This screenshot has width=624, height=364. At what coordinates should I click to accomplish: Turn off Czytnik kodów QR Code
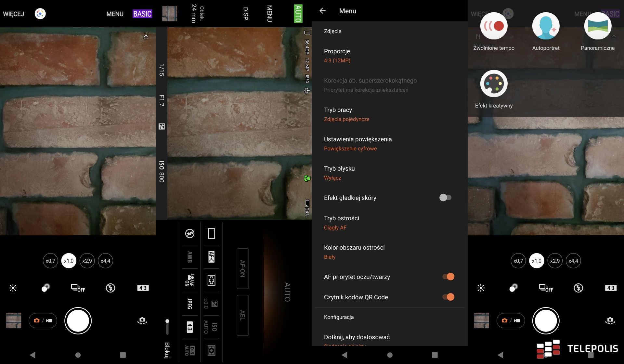448,297
